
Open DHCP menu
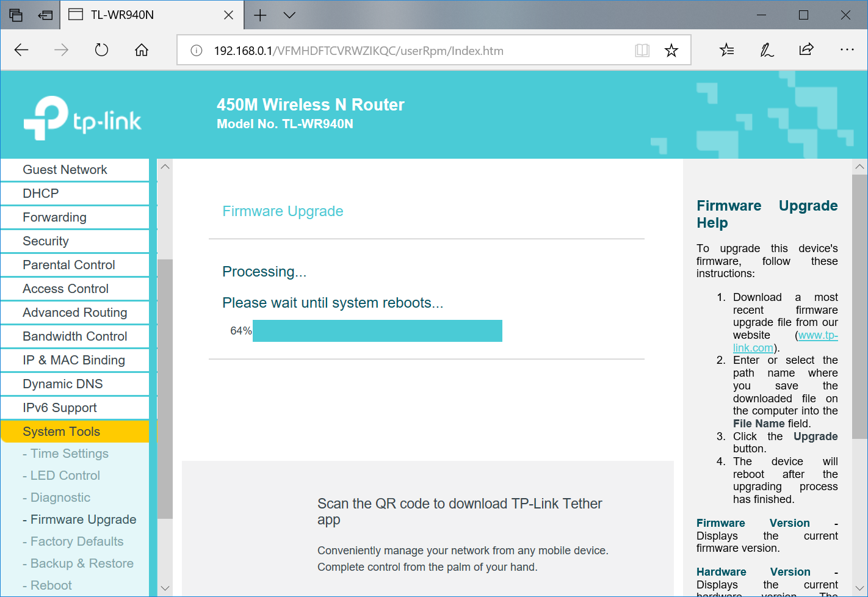74,194
